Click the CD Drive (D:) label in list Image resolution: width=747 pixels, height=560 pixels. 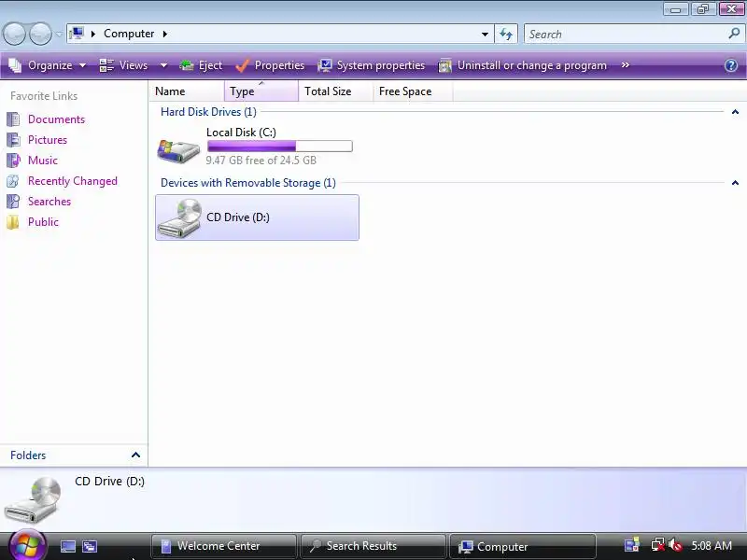(238, 217)
